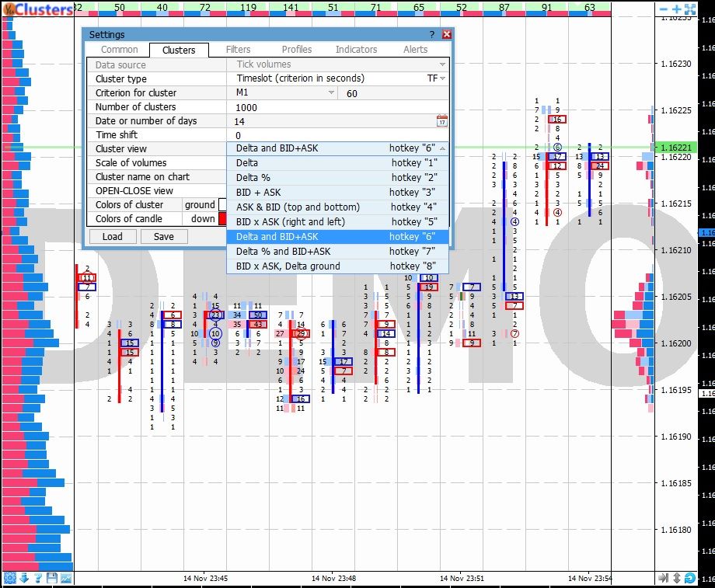
Task: Zoom in with the plus icon
Action: click(677, 9)
